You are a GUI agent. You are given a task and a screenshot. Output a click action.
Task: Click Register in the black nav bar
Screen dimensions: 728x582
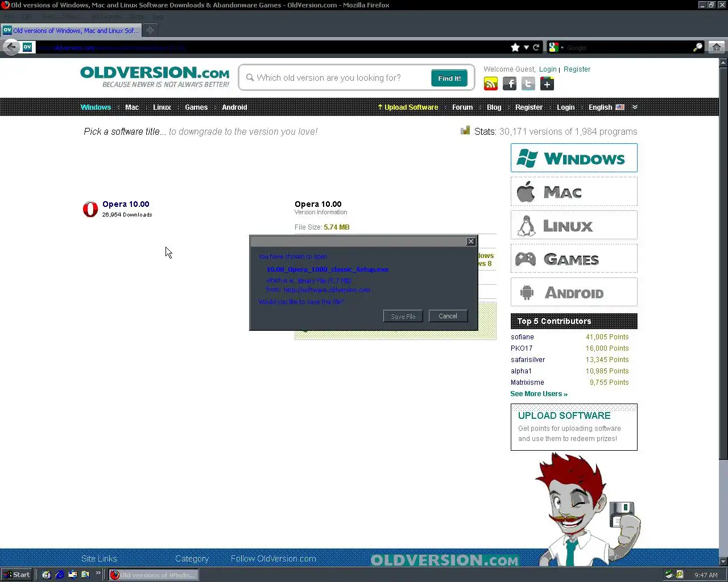[x=529, y=107]
